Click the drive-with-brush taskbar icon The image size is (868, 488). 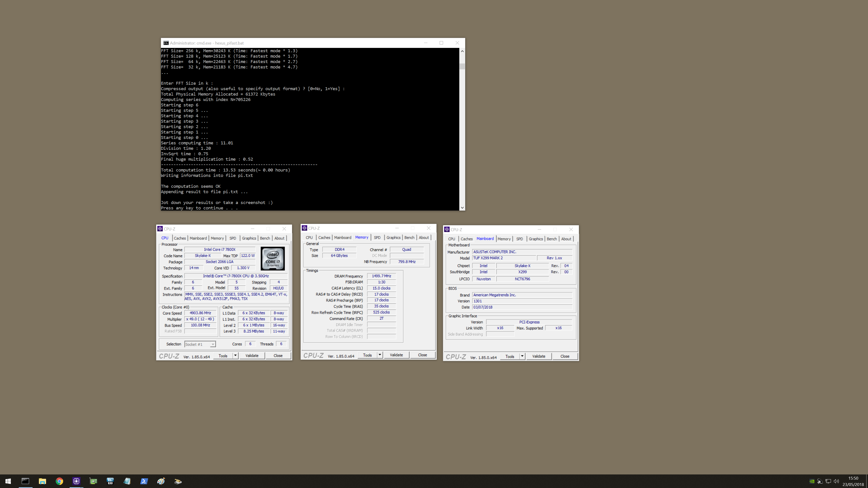[x=178, y=481]
